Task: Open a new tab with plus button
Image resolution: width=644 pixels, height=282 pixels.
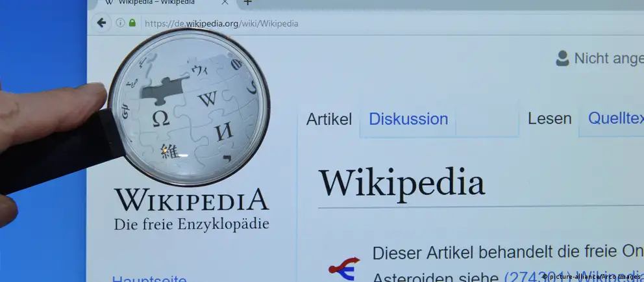Action: 247,3
